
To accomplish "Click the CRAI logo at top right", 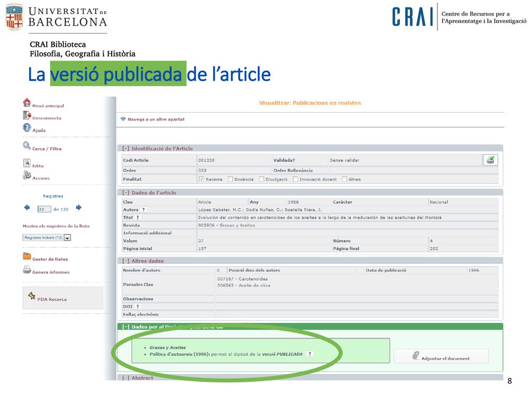I will (x=413, y=17).
